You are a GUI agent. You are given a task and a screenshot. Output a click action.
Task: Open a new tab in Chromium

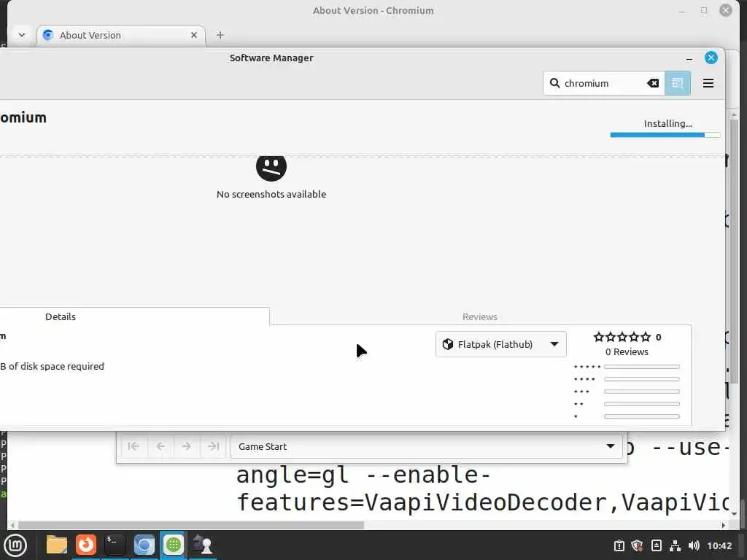(x=220, y=35)
